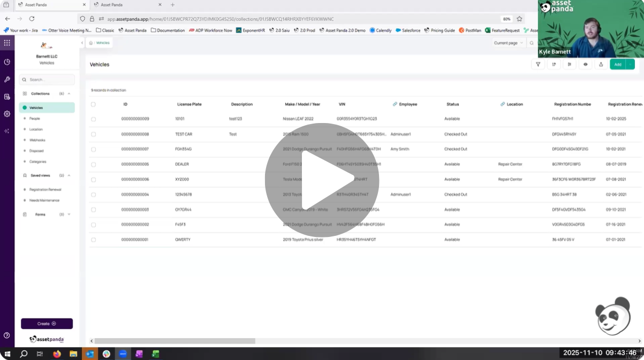Image resolution: width=644 pixels, height=360 pixels.
Task: Click the eye visibility icon in toolbar
Action: [x=585, y=64]
